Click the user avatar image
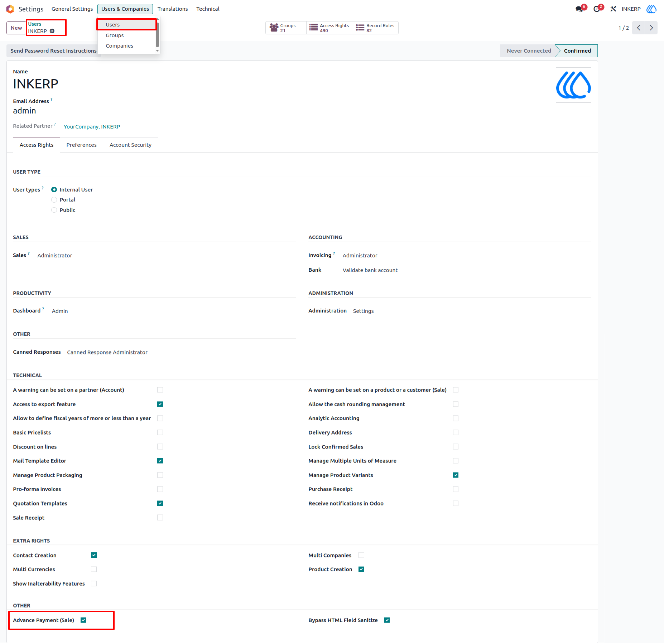The image size is (664, 644). click(x=573, y=85)
